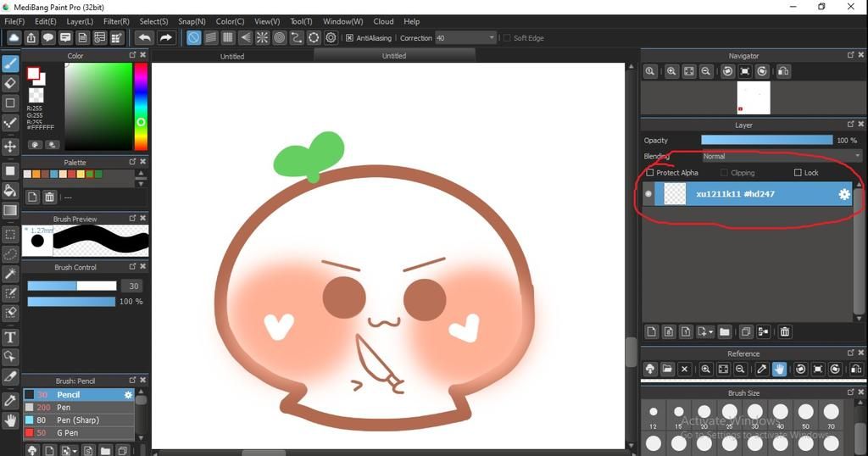The width and height of the screenshot is (868, 456).
Task: Open the File menu
Action: [x=14, y=21]
